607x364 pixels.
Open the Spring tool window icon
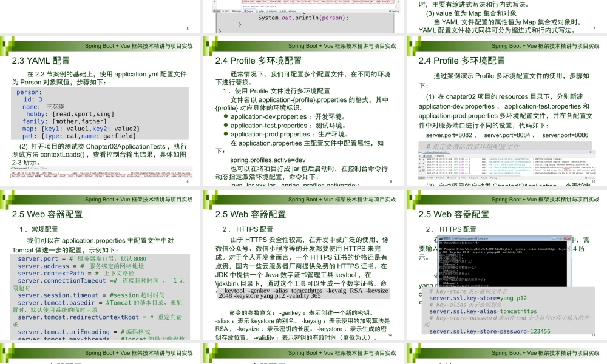coord(293,10)
